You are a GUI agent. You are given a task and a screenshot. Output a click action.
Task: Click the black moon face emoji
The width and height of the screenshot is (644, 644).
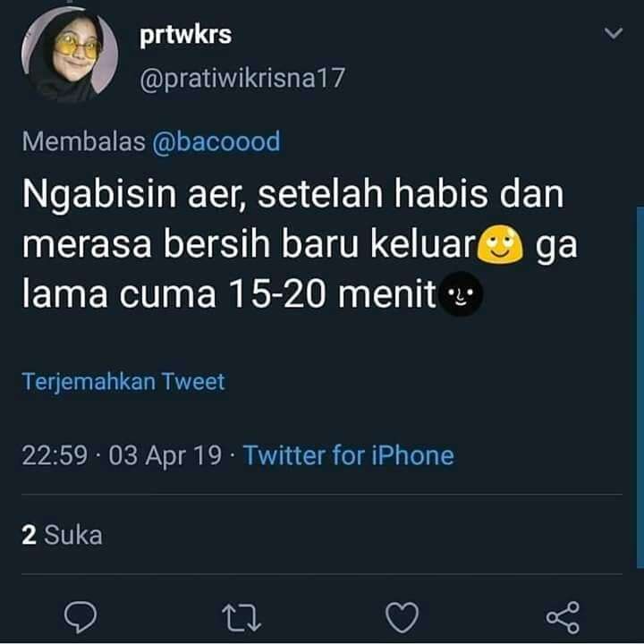pyautogui.click(x=461, y=293)
